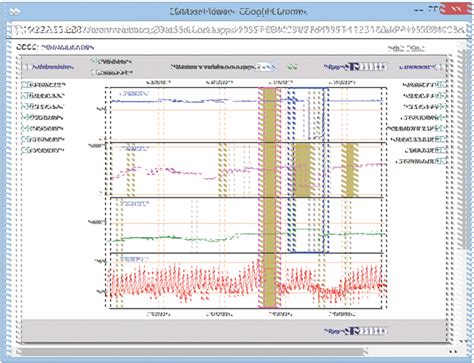Tick the checkbox at the toolbar's left end
This screenshot has width=474, height=363.
tap(27, 67)
